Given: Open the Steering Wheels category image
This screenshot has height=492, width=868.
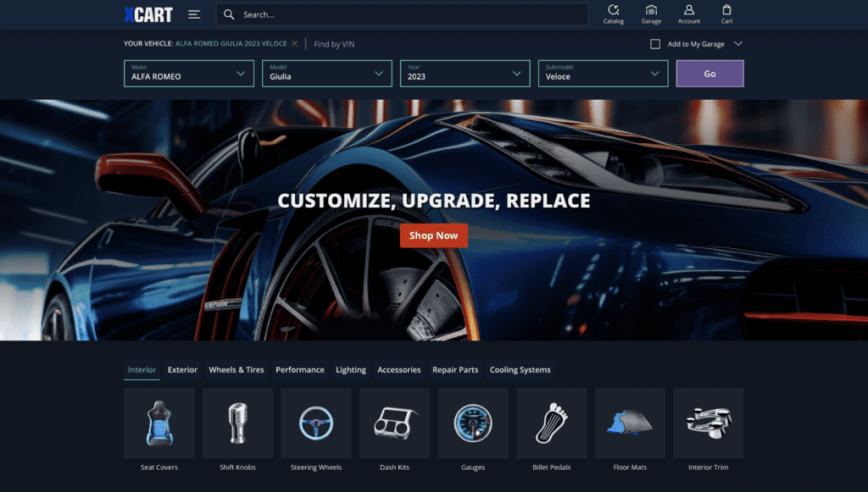Looking at the screenshot, I should (316, 423).
